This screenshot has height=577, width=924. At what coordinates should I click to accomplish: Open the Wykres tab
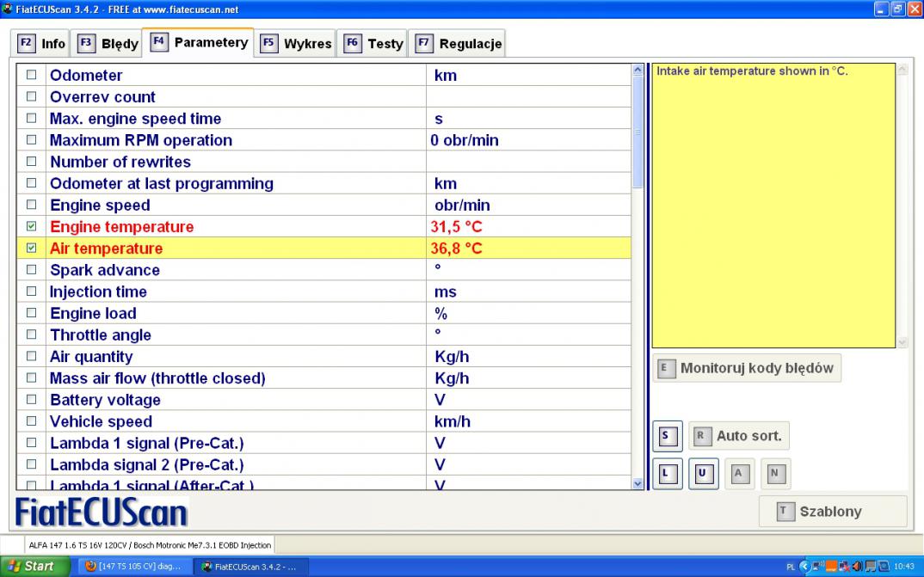(297, 43)
